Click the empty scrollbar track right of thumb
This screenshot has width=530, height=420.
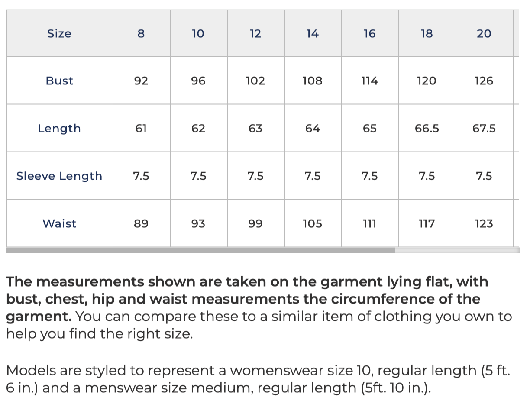click(457, 250)
